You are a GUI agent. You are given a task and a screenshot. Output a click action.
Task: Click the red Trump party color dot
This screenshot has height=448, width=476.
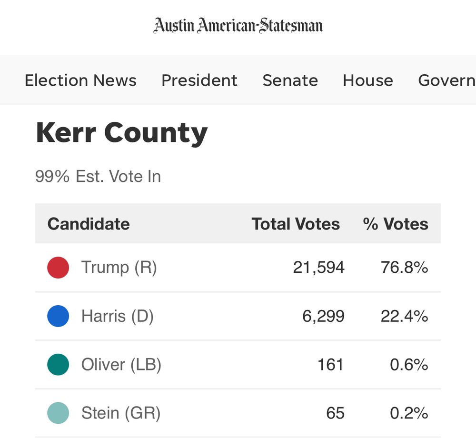tap(58, 268)
